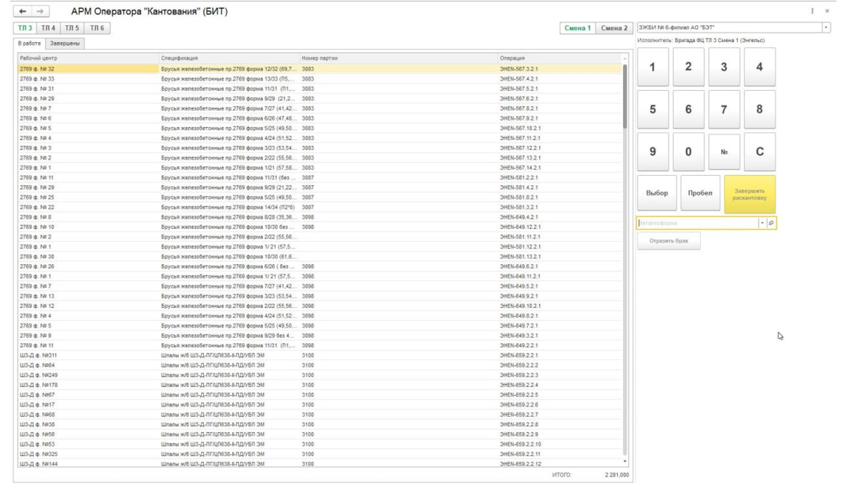This screenshot has width=843, height=504.
Task: Select highlighted row 2769 ф. № 32
Action: pos(320,69)
